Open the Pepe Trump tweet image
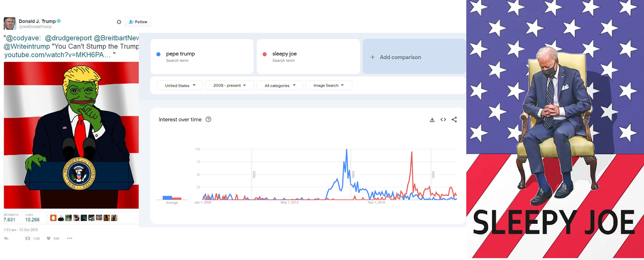This screenshot has width=644, height=260. point(71,135)
